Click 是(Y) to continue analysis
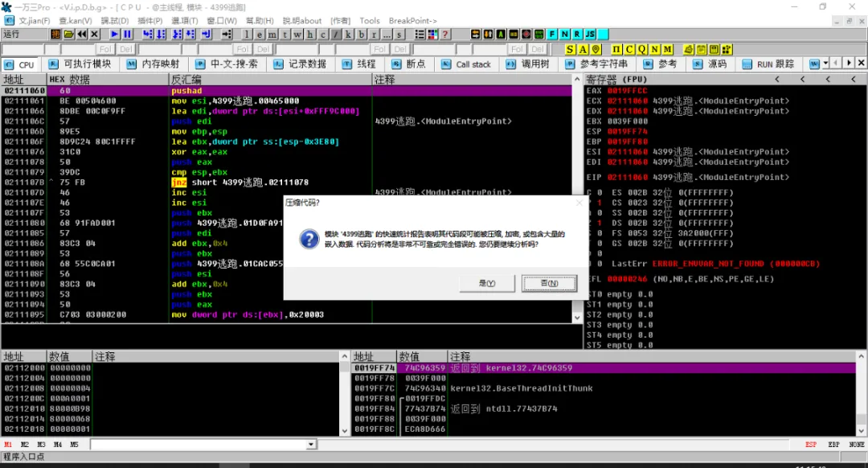The height and width of the screenshot is (468, 868). 487,283
